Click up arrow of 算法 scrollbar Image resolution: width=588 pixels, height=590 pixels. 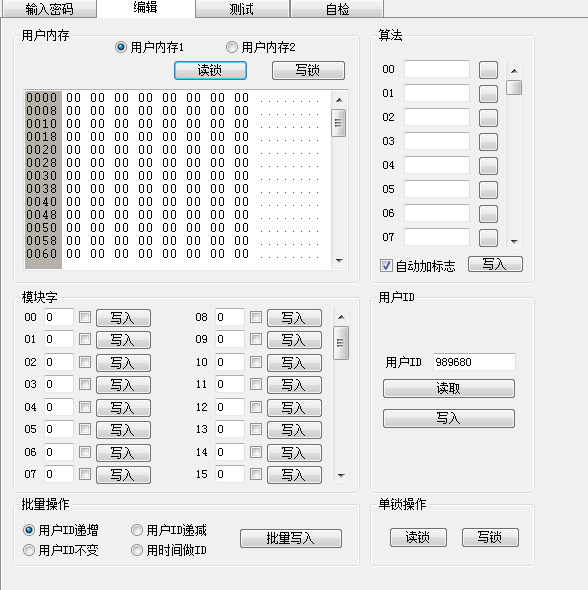(x=514, y=71)
